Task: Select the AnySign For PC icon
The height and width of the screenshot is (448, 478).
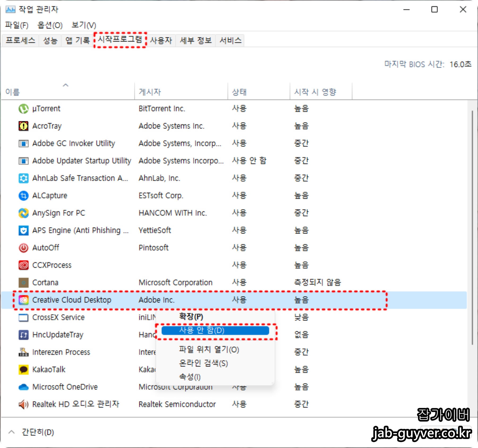Action: (23, 213)
